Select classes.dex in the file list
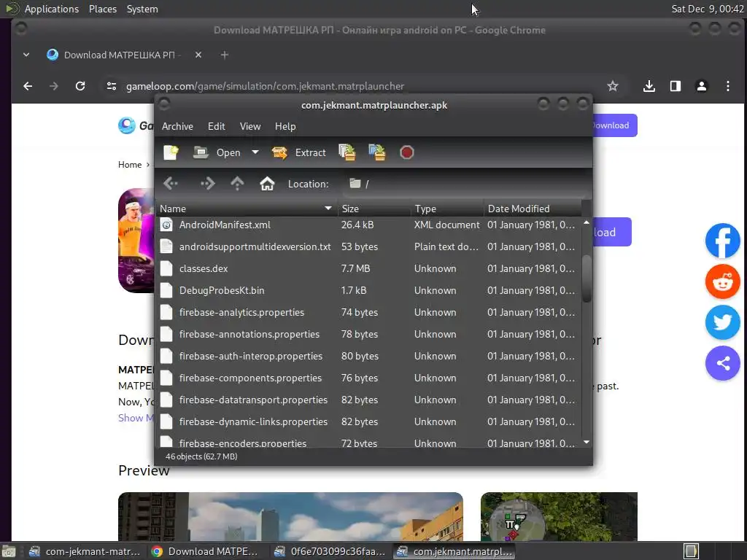Viewport: 747px width, 560px height. tap(368, 268)
